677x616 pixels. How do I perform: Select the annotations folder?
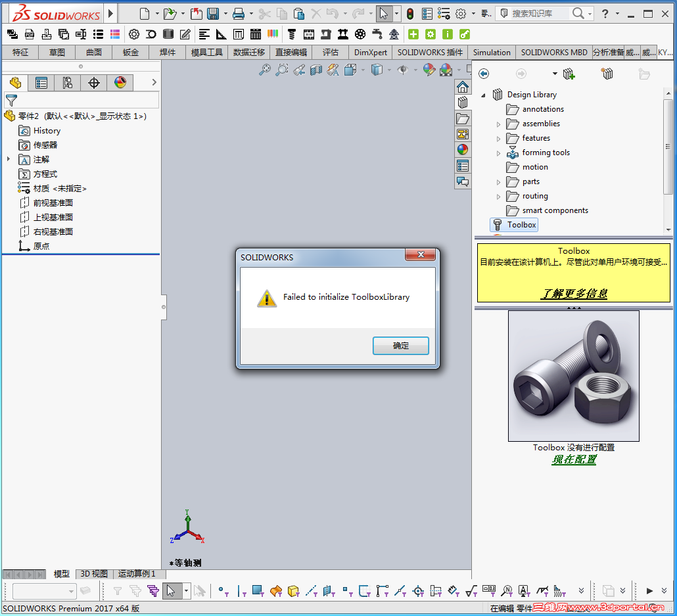[535, 109]
